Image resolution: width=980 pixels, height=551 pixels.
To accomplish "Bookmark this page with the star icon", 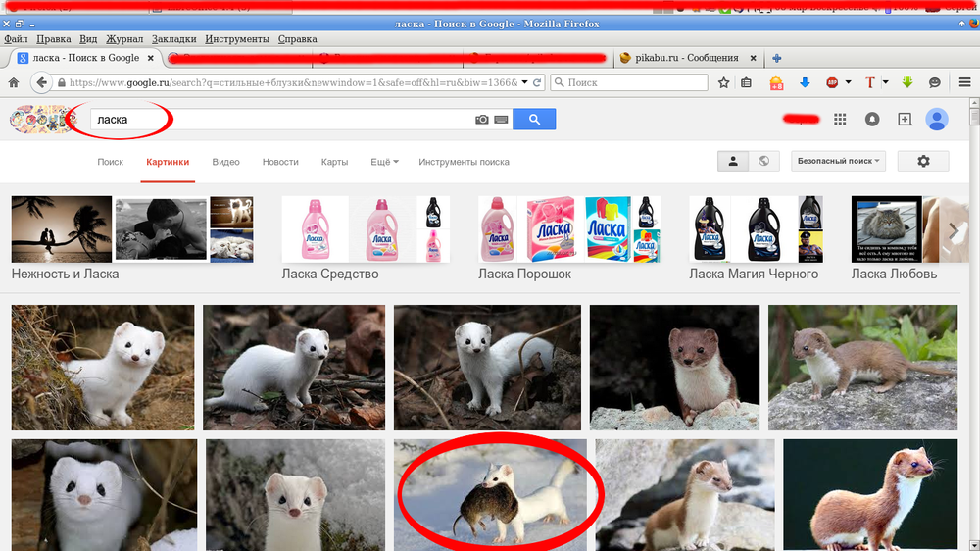I will [723, 83].
